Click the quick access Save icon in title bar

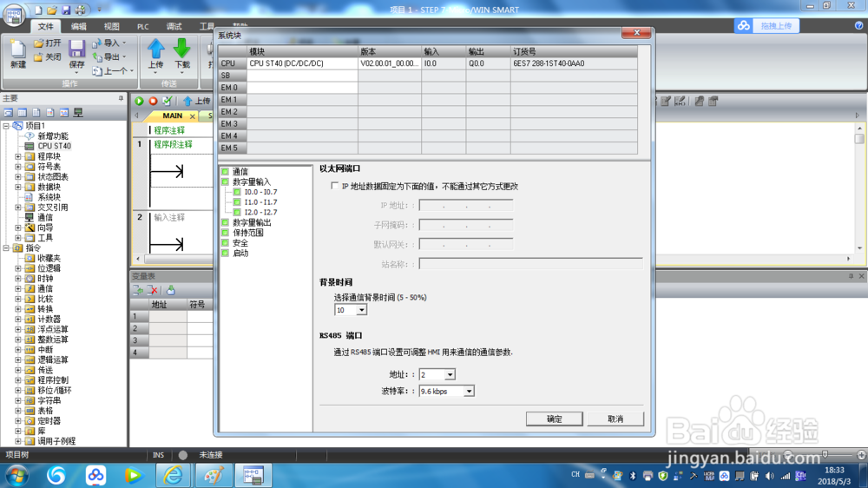(66, 10)
